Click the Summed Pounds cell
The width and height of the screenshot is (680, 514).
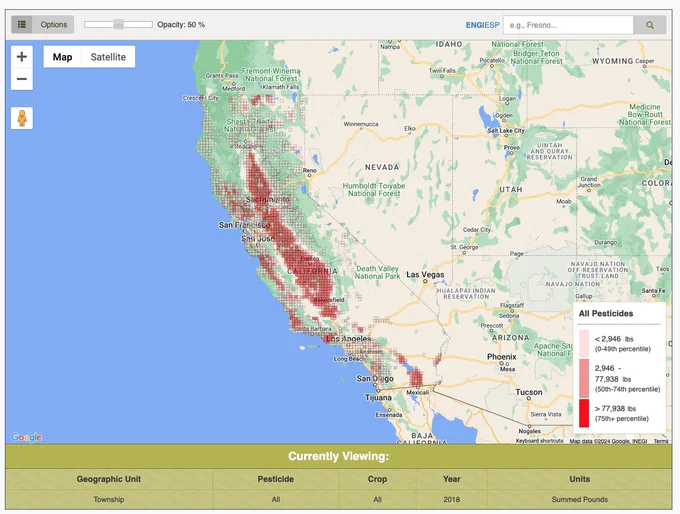tap(579, 499)
